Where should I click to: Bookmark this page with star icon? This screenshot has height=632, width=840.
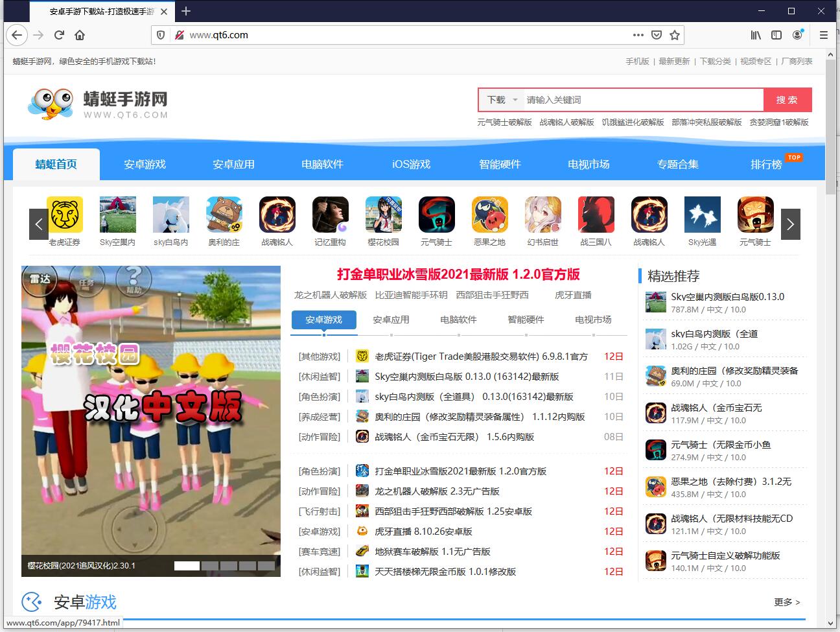pyautogui.click(x=675, y=35)
